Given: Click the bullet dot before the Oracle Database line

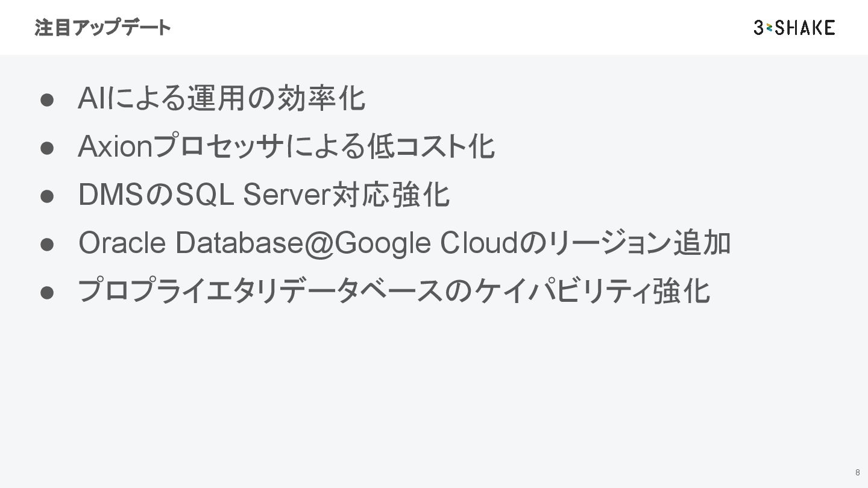Looking at the screenshot, I should 48,244.
